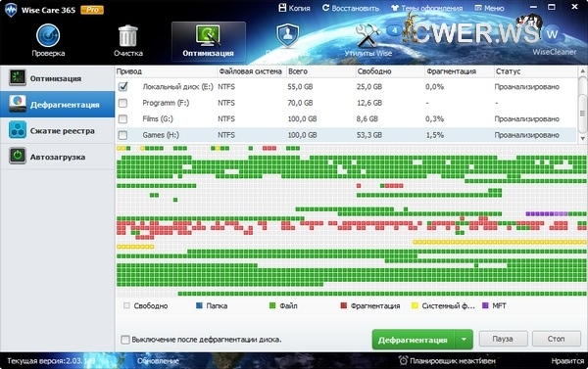
Task: Click the purple MFT legend square
Action: pyautogui.click(x=485, y=305)
